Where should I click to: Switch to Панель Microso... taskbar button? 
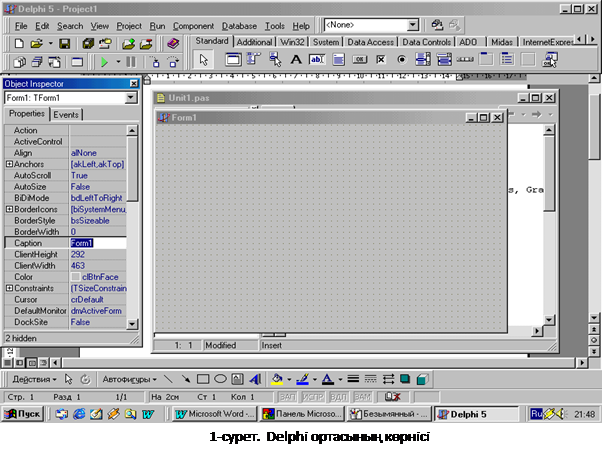coord(302,414)
